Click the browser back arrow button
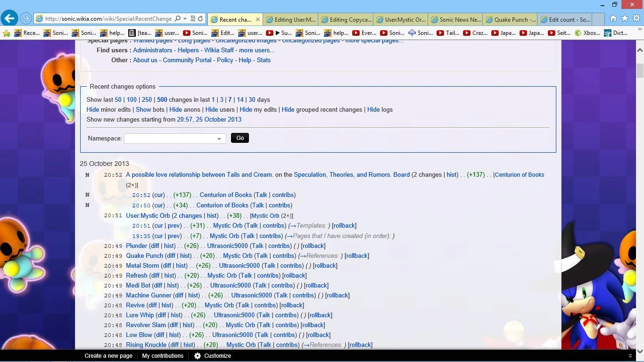Screen dimensions: 644x362 (x=9, y=18)
